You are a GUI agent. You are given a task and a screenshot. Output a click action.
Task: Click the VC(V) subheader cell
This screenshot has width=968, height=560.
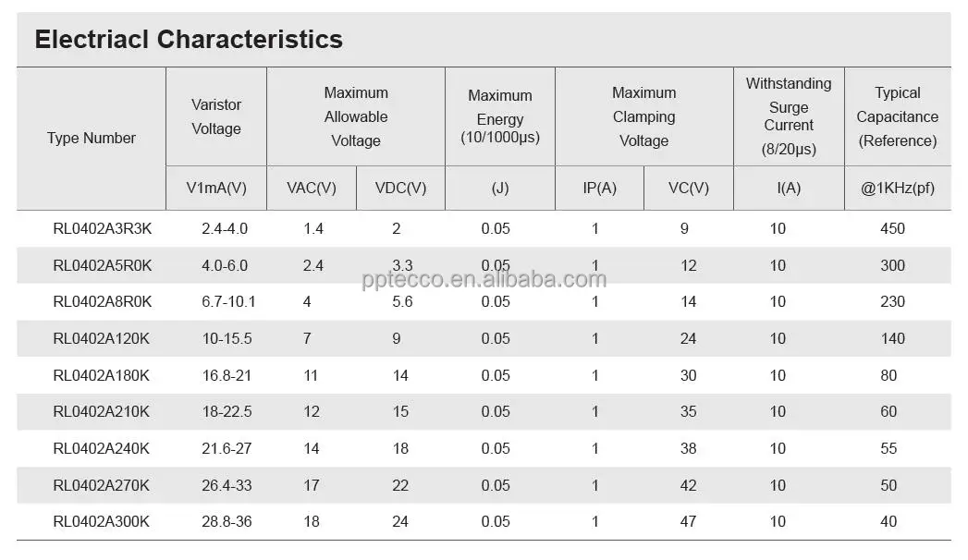point(689,189)
